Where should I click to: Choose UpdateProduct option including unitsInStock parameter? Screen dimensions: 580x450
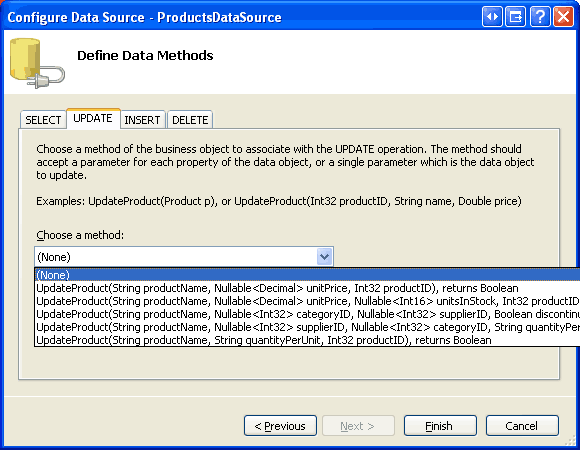point(307,301)
